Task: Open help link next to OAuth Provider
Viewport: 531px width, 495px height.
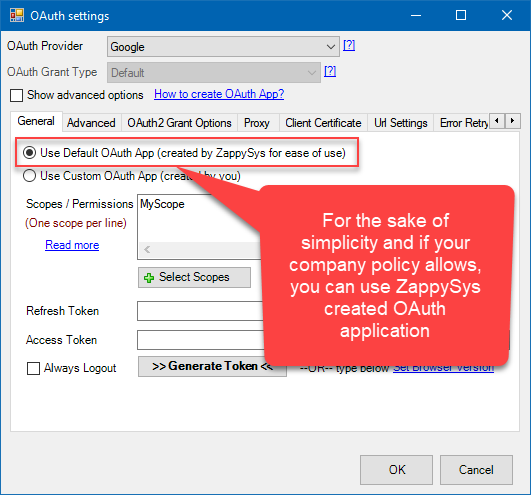Action: [x=349, y=45]
